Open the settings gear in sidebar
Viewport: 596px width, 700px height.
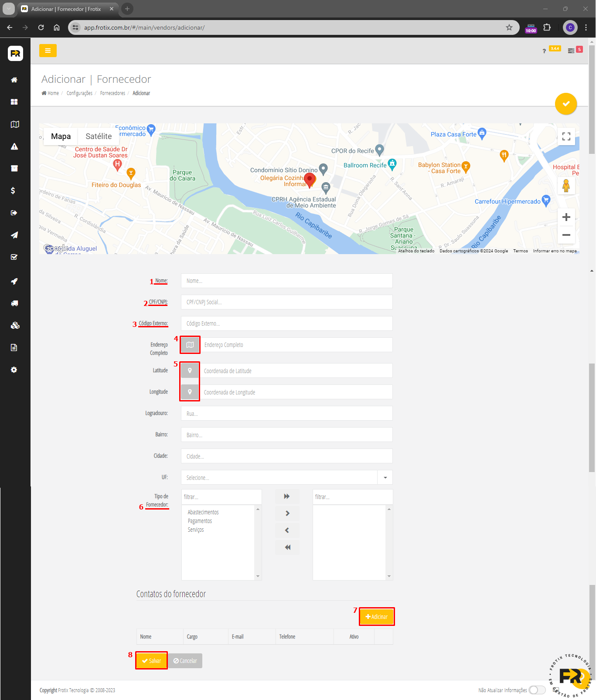tap(14, 370)
